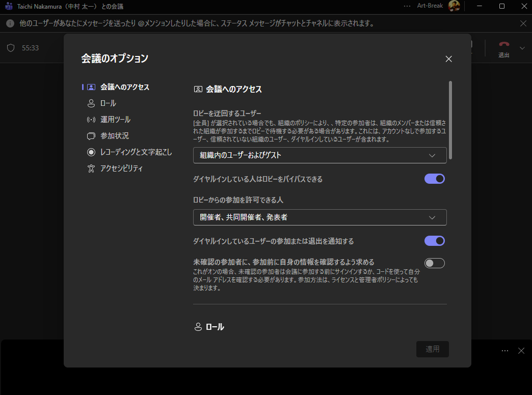Expand the 開催者、共同開催者、発表者 dropdown
This screenshot has height=395, width=532.
pos(320,217)
